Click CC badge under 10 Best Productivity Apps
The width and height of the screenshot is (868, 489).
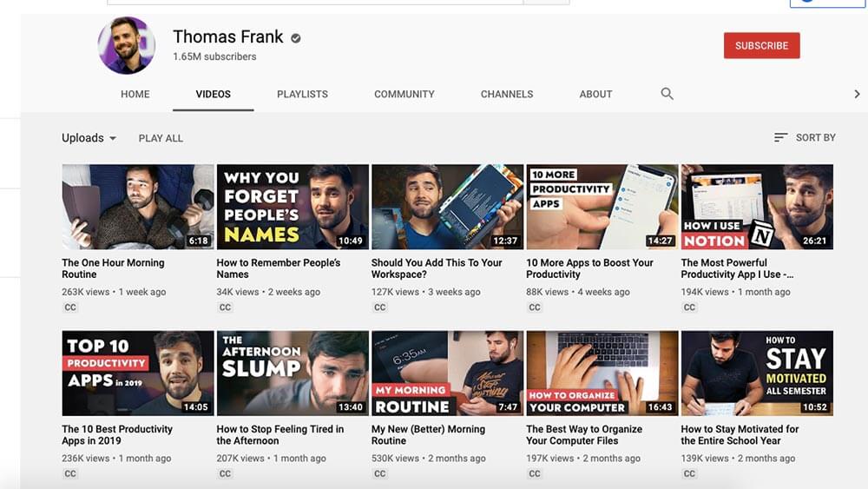[70, 474]
